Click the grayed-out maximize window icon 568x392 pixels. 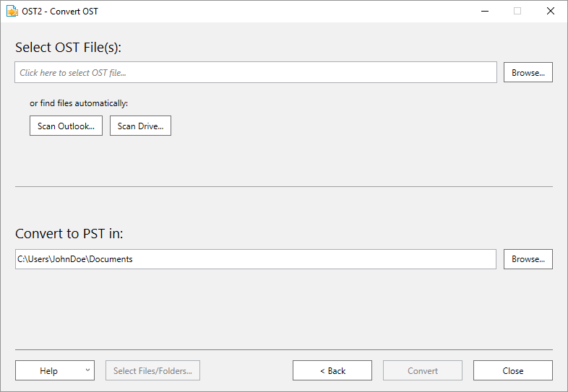tap(517, 12)
